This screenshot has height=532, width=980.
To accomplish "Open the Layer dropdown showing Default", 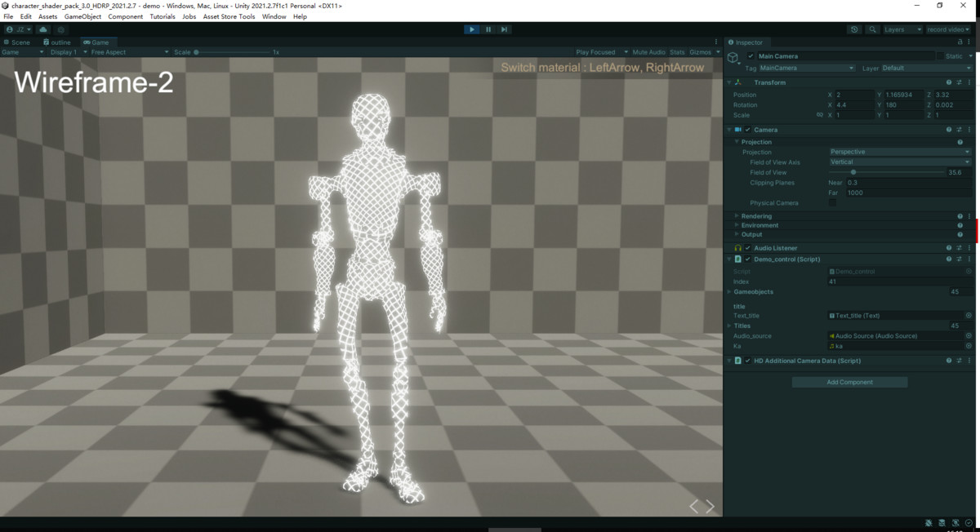I will pos(923,68).
